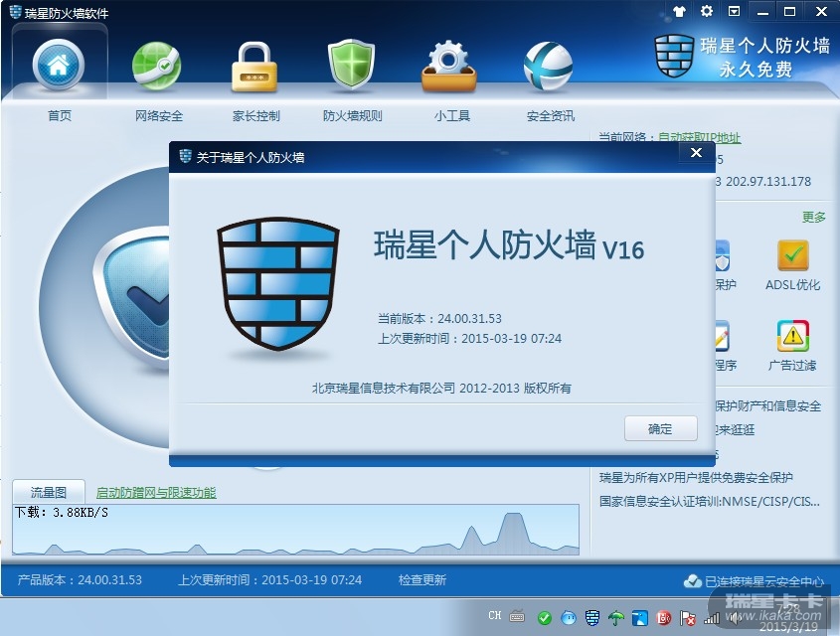Click the 确定 button
The image size is (840, 636).
tap(660, 429)
